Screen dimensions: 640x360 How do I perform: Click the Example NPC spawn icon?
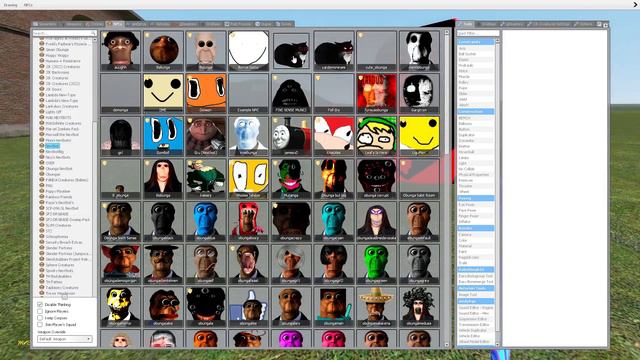pos(248,93)
